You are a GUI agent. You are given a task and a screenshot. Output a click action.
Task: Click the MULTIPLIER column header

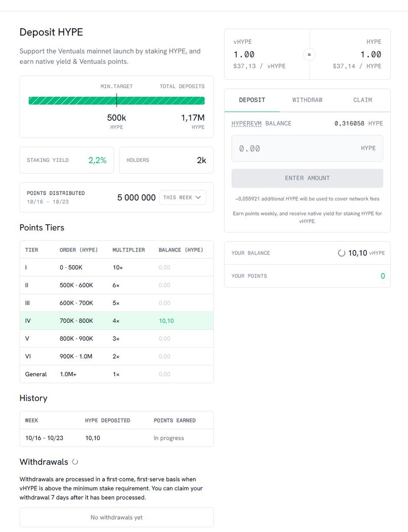(x=128, y=250)
